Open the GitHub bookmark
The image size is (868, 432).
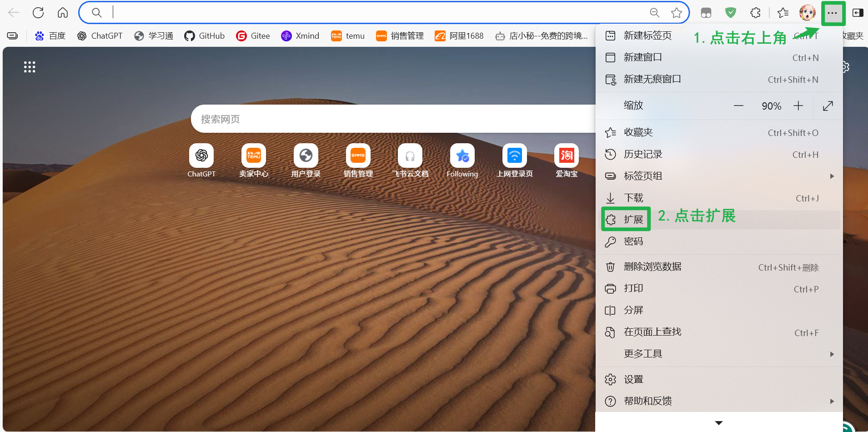(204, 35)
